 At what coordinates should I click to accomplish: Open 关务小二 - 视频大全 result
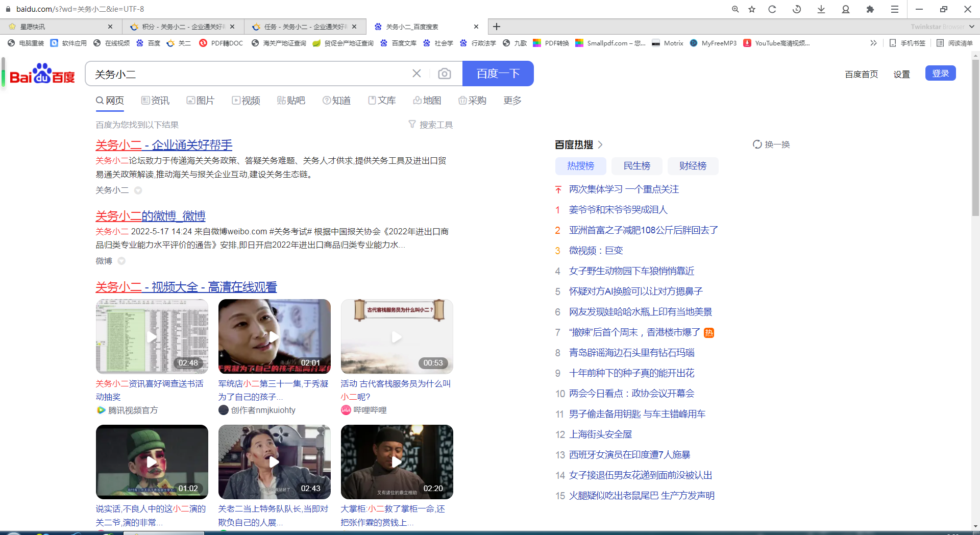click(x=186, y=287)
